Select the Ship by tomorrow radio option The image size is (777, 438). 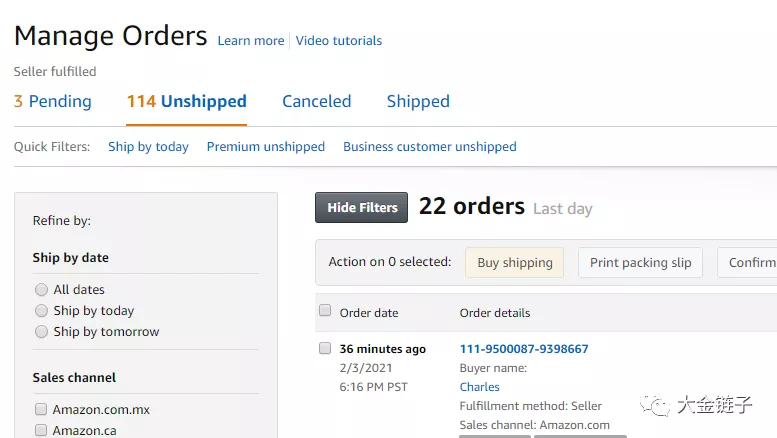coord(41,332)
